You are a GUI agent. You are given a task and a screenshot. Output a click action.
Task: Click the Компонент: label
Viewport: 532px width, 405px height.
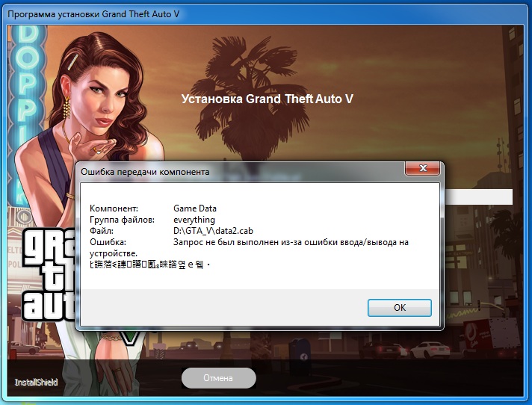pyautogui.click(x=114, y=208)
